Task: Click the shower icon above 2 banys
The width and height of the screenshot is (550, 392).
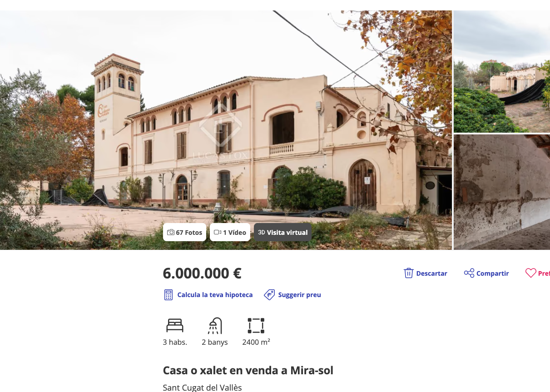Action: click(215, 326)
